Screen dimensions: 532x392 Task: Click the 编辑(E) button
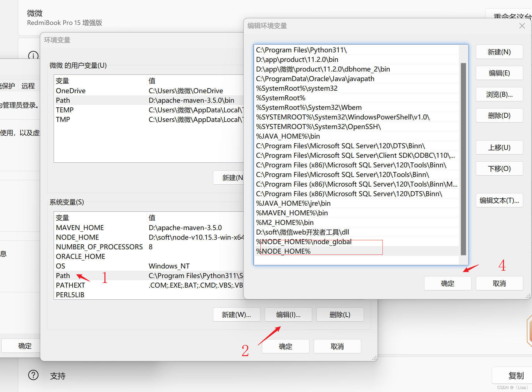coord(499,73)
